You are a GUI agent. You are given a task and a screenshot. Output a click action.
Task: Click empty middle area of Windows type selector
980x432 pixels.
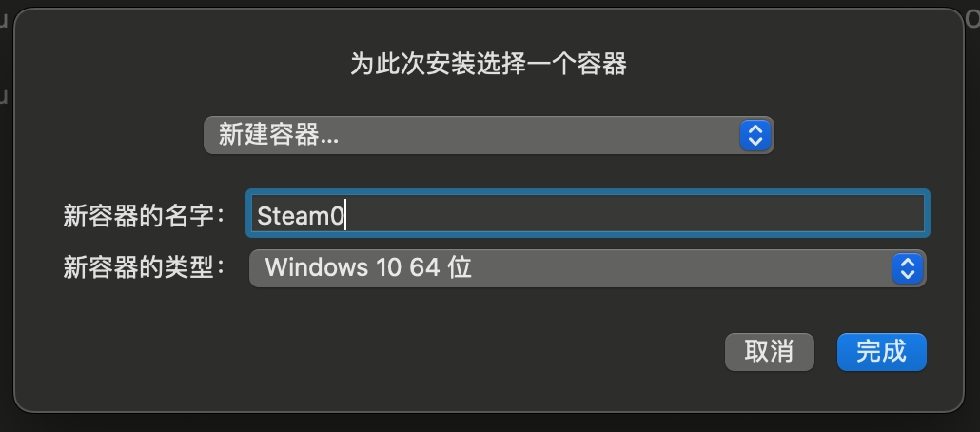click(x=666, y=268)
